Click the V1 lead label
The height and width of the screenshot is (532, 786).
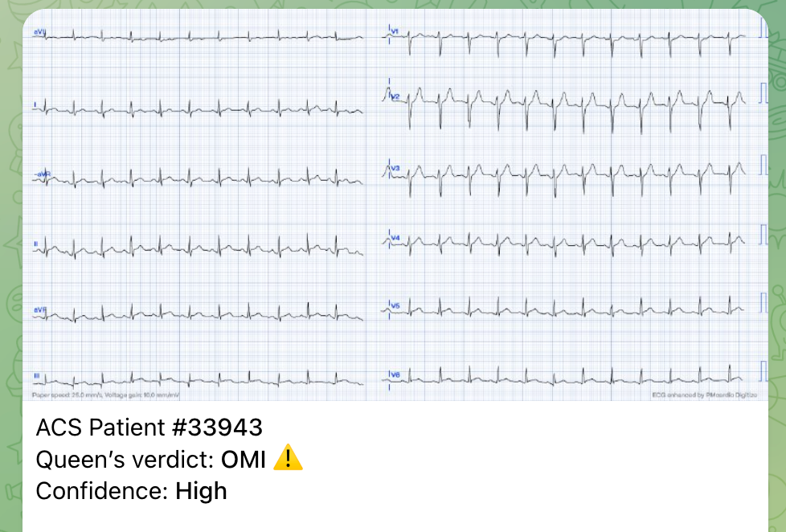click(395, 31)
